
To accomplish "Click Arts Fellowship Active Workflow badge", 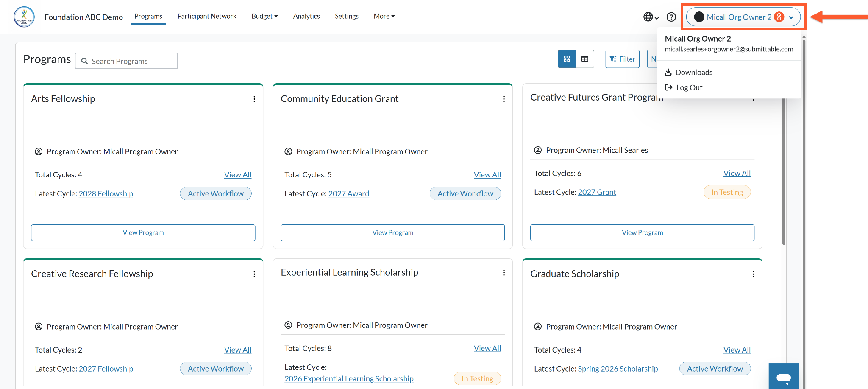I will pos(216,193).
